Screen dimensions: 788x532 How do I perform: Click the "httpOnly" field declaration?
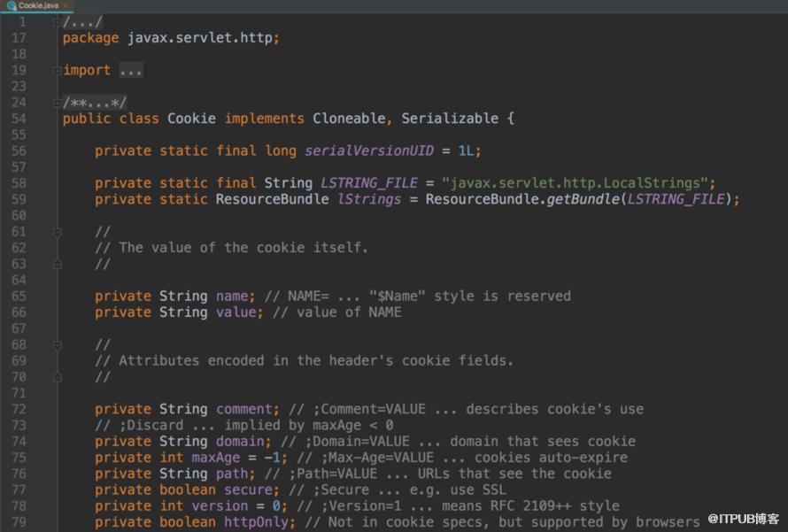[256, 522]
